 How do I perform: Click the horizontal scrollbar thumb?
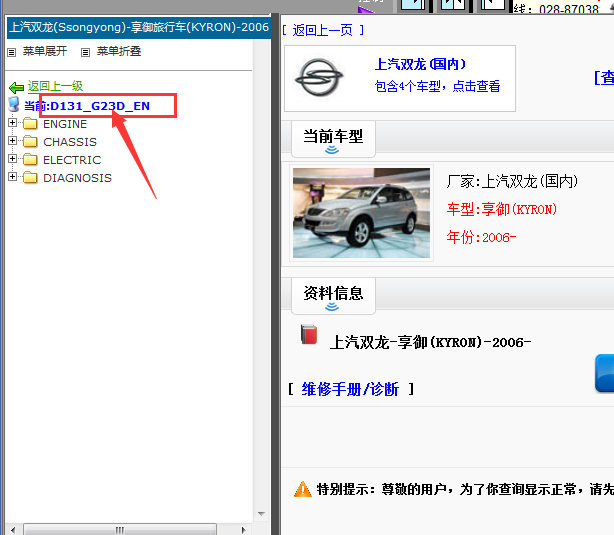[120, 530]
